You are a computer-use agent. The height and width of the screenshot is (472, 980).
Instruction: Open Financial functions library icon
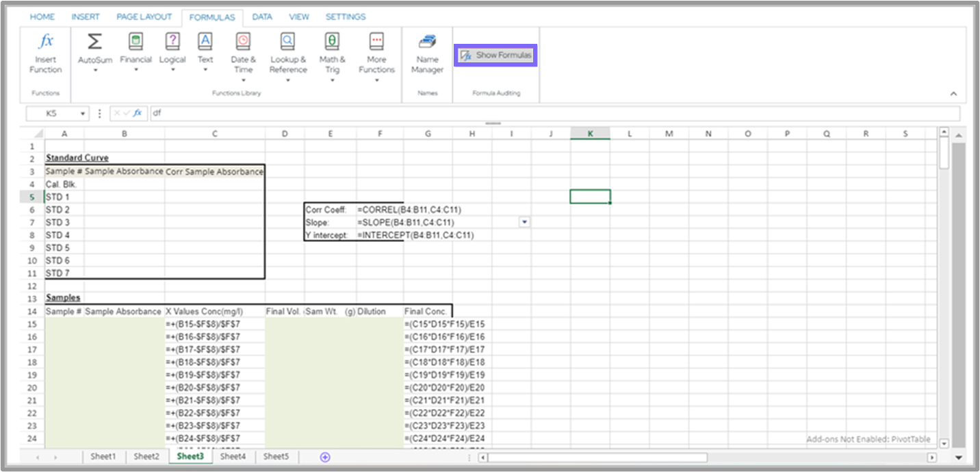[136, 42]
